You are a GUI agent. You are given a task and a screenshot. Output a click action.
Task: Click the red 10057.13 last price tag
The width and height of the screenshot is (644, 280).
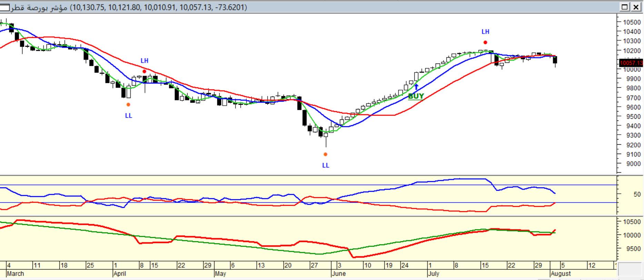pyautogui.click(x=631, y=63)
